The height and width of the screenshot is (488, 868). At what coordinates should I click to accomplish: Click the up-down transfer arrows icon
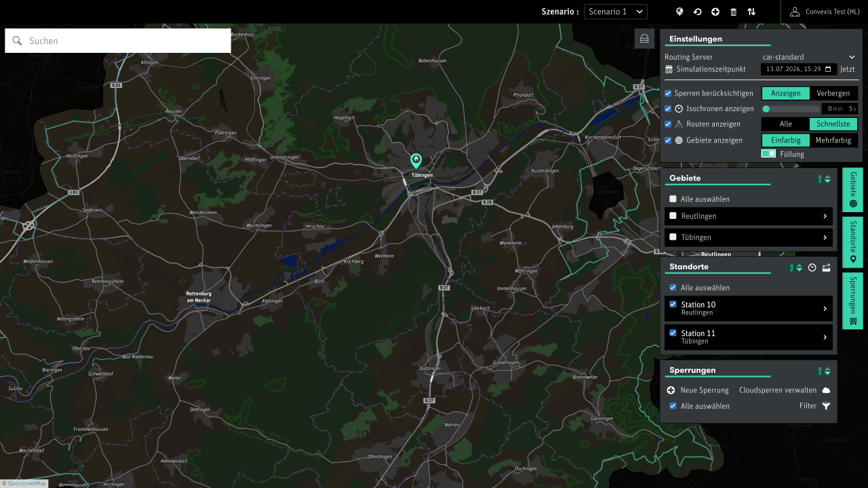[751, 12]
